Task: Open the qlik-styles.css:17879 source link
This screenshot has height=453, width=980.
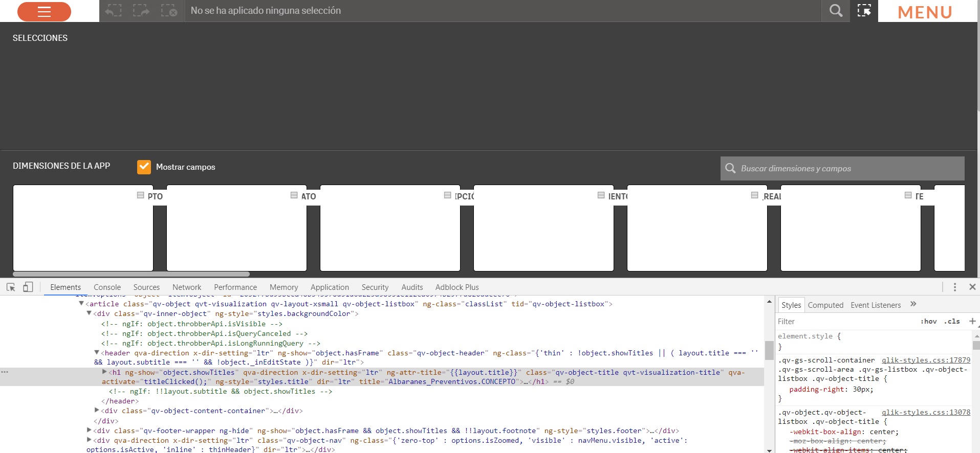Action: click(926, 360)
